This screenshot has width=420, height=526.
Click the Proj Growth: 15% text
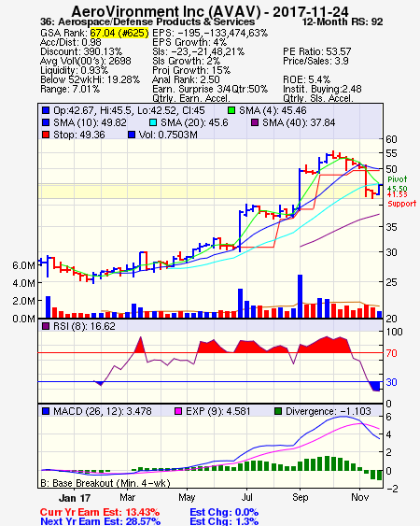(191, 70)
